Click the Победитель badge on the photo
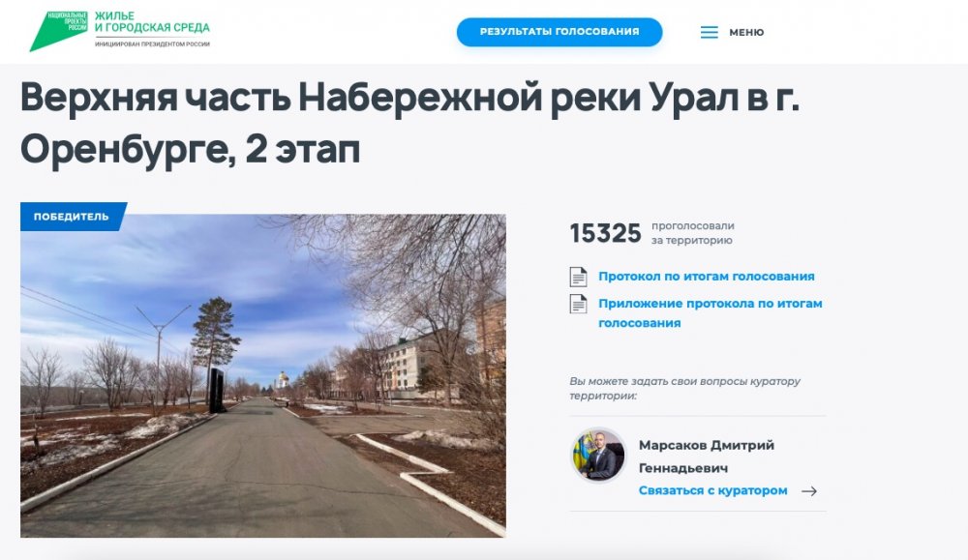The height and width of the screenshot is (560, 968). coord(73,217)
